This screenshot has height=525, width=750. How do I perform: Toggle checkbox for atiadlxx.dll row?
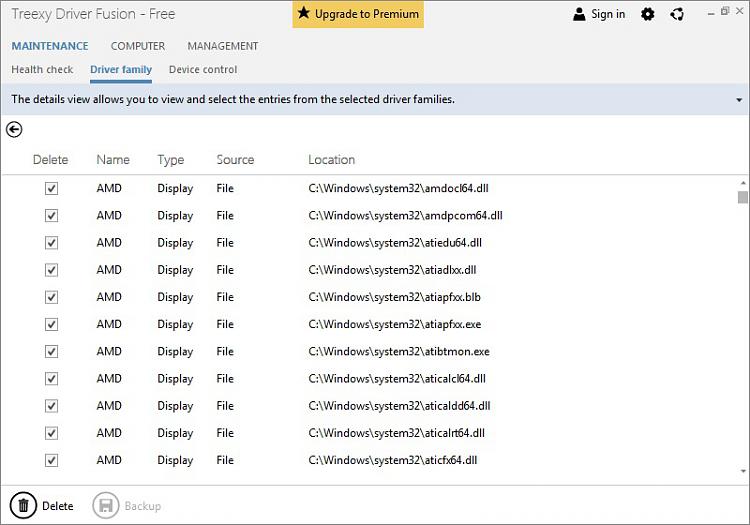pyautogui.click(x=51, y=270)
